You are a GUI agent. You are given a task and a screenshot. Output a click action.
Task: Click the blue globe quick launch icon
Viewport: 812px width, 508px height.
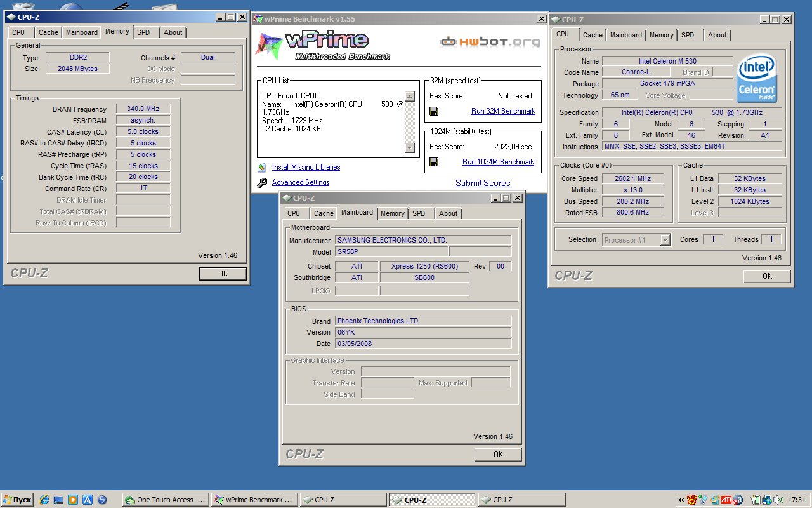[x=102, y=500]
